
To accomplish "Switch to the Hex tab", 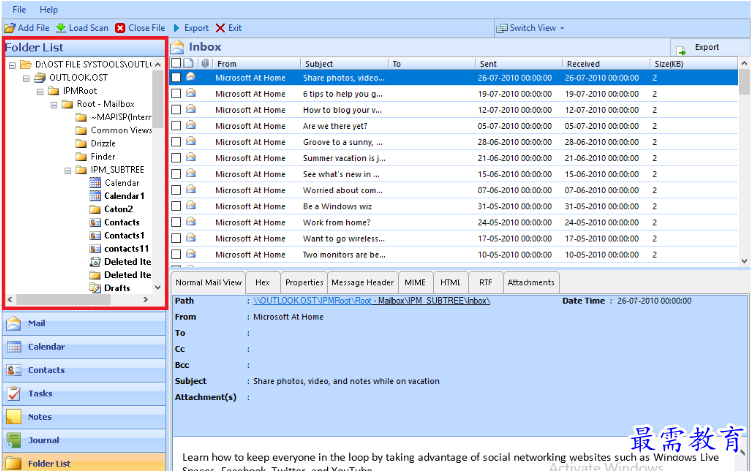I will click(x=262, y=283).
